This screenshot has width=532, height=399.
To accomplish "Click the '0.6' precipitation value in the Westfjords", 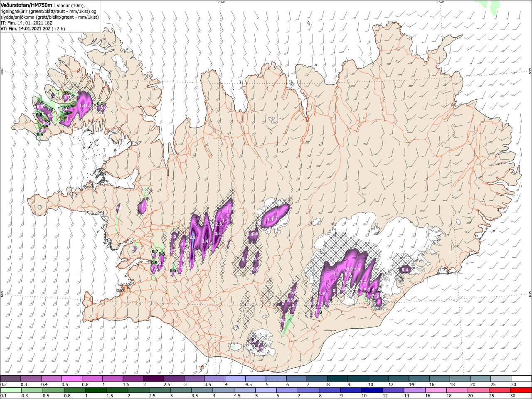I will pyautogui.click(x=40, y=134).
